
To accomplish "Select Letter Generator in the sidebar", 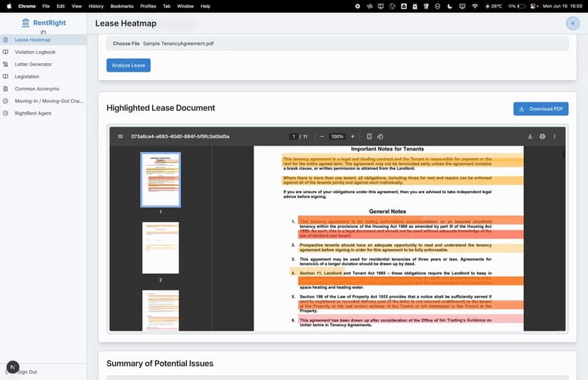I will click(33, 64).
